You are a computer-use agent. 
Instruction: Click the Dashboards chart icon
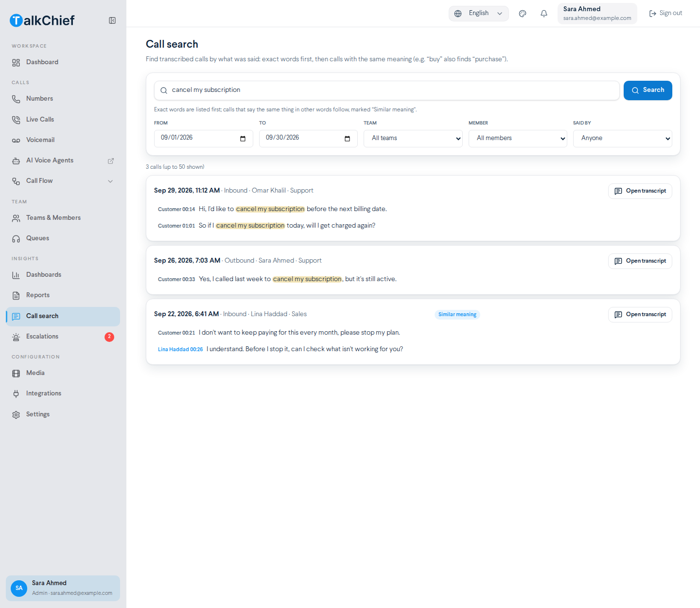(16, 275)
